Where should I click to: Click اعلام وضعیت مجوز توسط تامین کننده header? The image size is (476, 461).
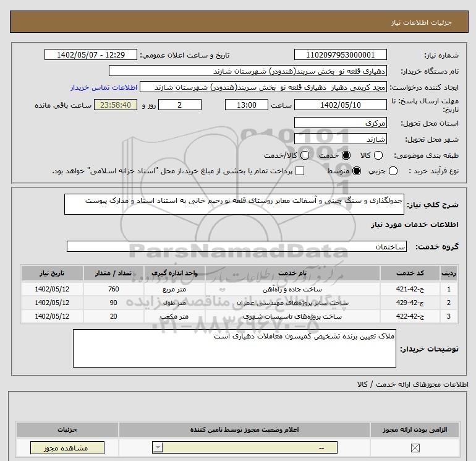(244, 429)
